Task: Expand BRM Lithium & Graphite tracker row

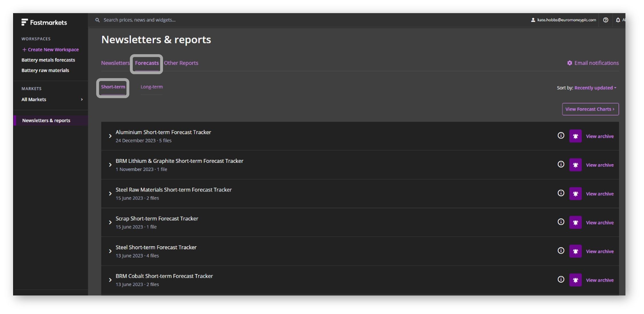Action: [110, 165]
